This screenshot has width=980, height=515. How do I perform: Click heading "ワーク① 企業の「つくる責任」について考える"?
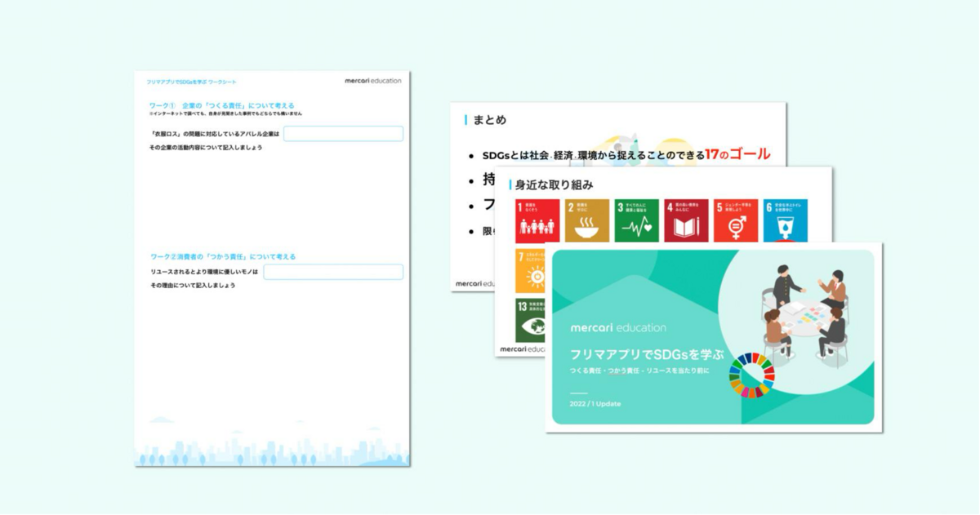click(221, 105)
